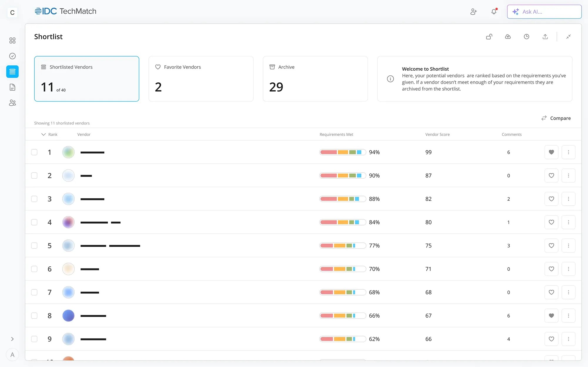This screenshot has height=367, width=588.
Task: View history via the clock icon
Action: point(527,36)
